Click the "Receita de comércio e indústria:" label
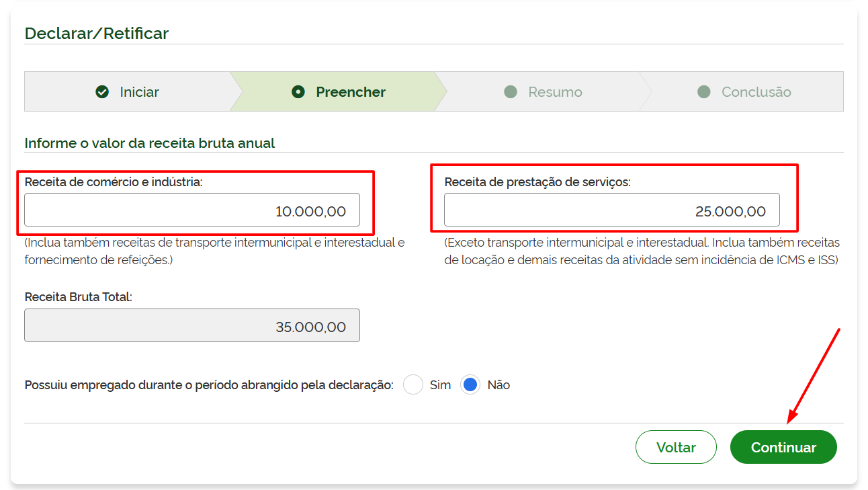Image resolution: width=868 pixels, height=490 pixels. [x=114, y=182]
